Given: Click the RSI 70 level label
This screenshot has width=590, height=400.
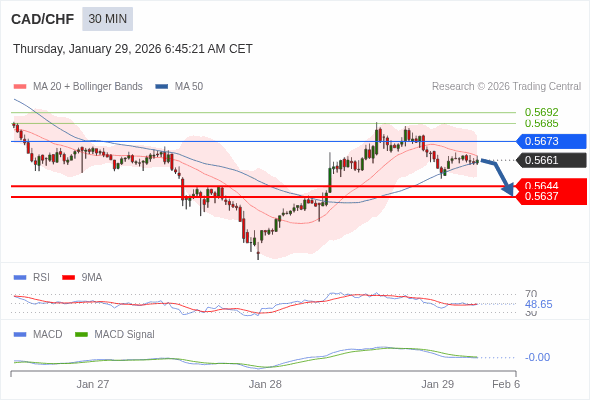Looking at the screenshot, I should pyautogui.click(x=531, y=294).
